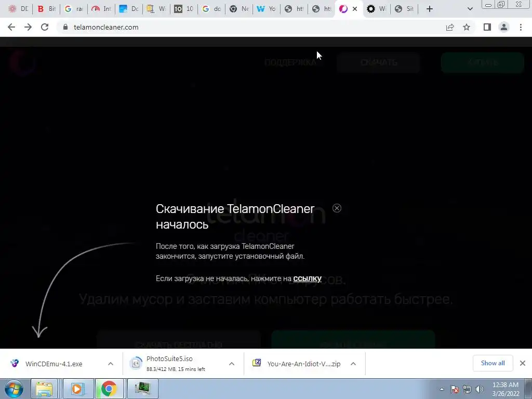This screenshot has width=532, height=399.
Task: Click Chrome taskbar icon
Action: pos(109,389)
